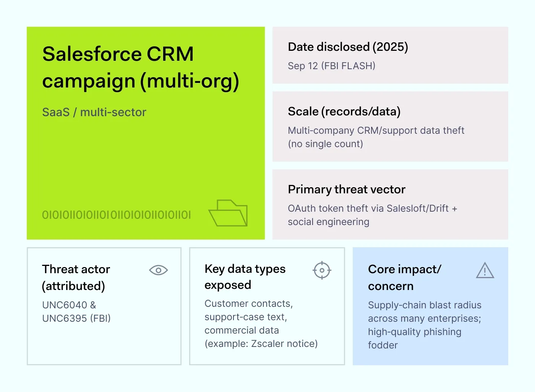Click the binary code strip graphic
Image resolution: width=535 pixels, height=392 pixels.
tap(116, 215)
